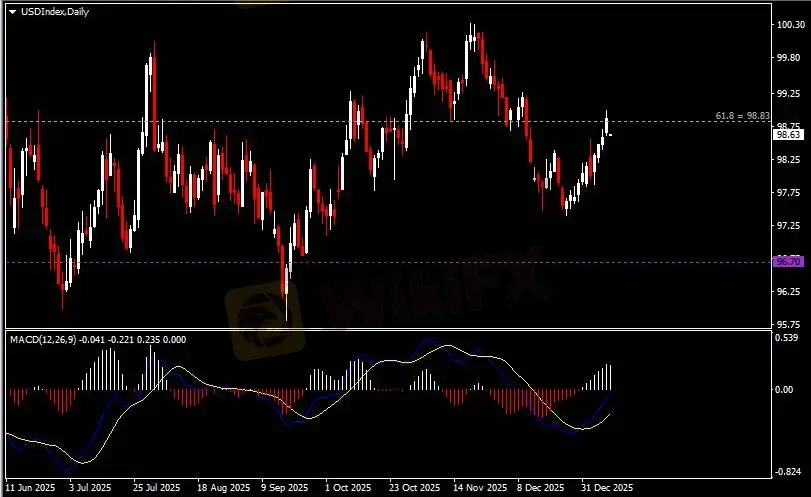
Task: Click the 97.25 price scale value
Action: (x=789, y=225)
